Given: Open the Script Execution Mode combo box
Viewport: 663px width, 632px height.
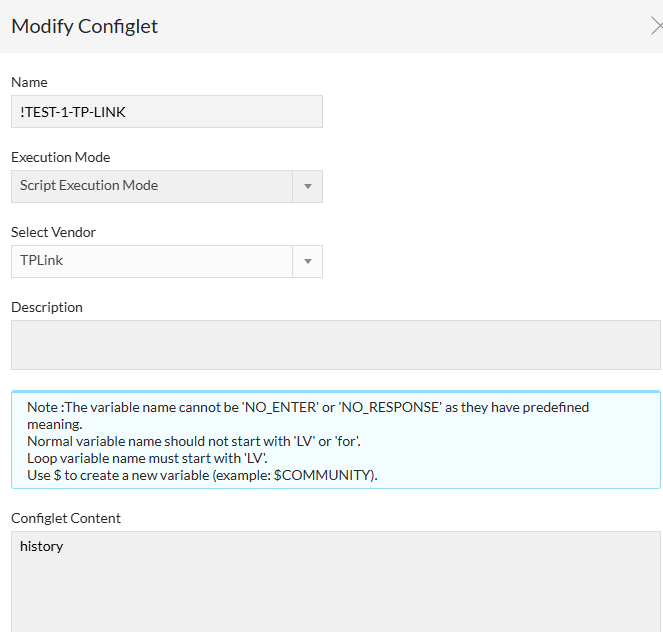Looking at the screenshot, I should click(x=155, y=186).
